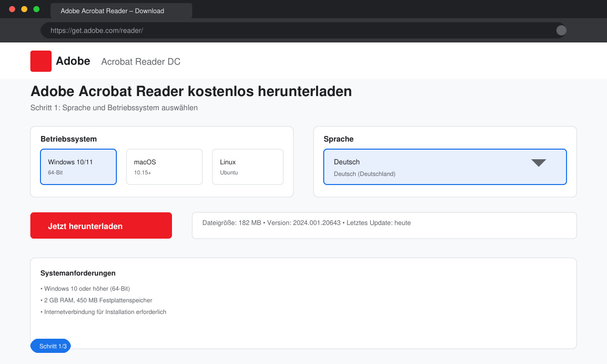Image resolution: width=607 pixels, height=364 pixels.
Task: Select Windows 10/11 64-Bit operating system
Action: pyautogui.click(x=78, y=167)
